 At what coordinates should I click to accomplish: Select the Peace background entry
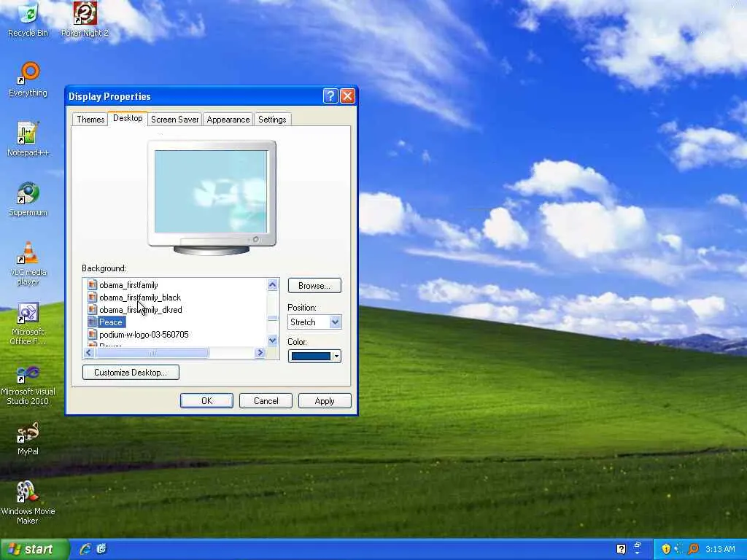[x=111, y=322]
